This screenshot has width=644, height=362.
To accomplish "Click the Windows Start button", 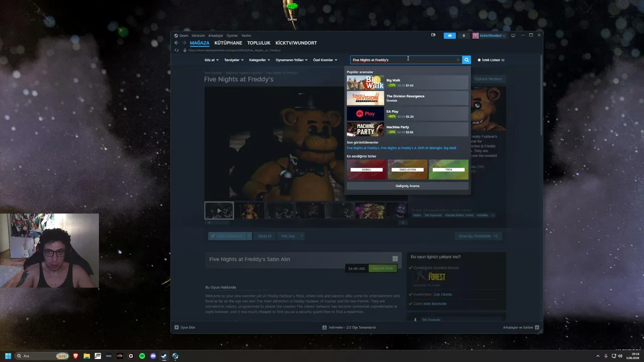I will coord(8,356).
